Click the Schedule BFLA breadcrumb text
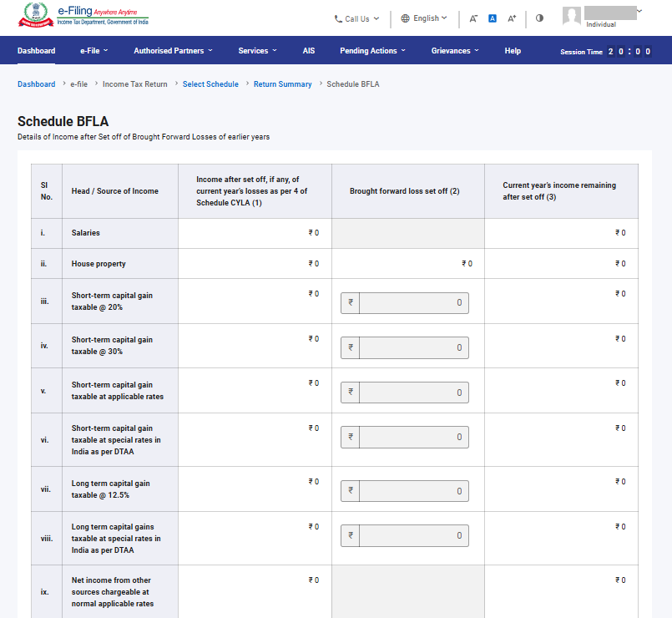The height and width of the screenshot is (618, 672). point(353,84)
